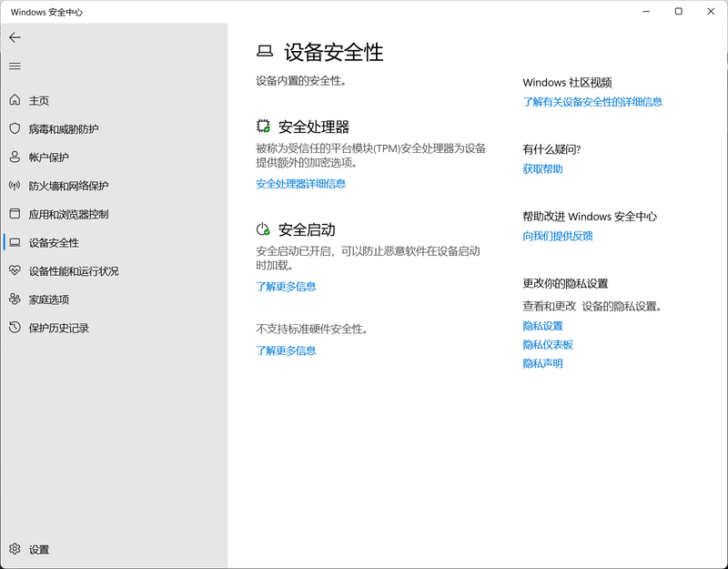Image resolution: width=728 pixels, height=569 pixels.
Task: Click the 不支持标准硬件安全性 text
Action: 312,329
